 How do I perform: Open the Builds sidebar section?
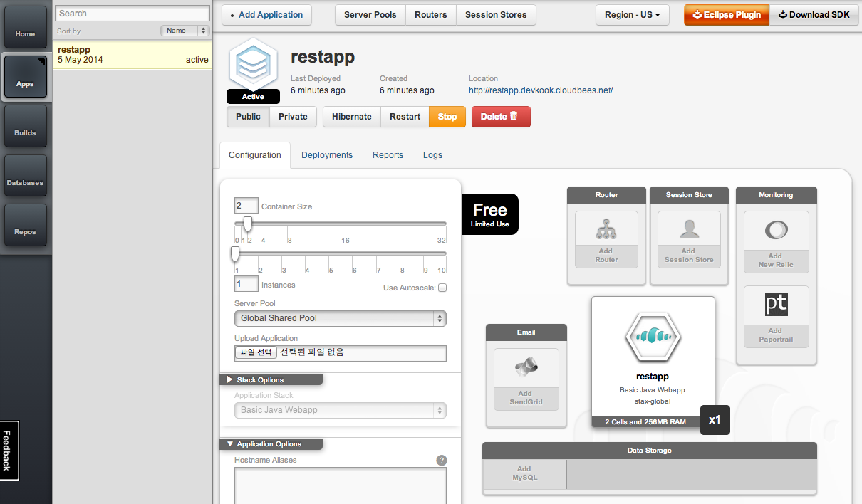25,127
